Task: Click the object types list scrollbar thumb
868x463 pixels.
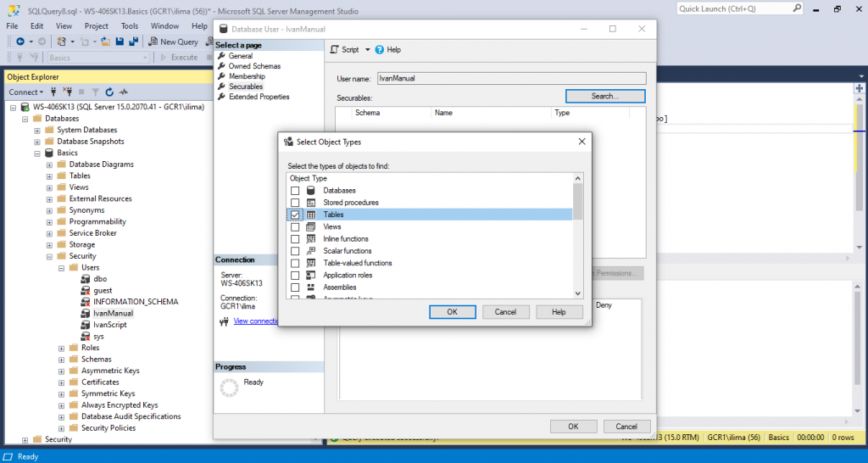Action: point(577,202)
